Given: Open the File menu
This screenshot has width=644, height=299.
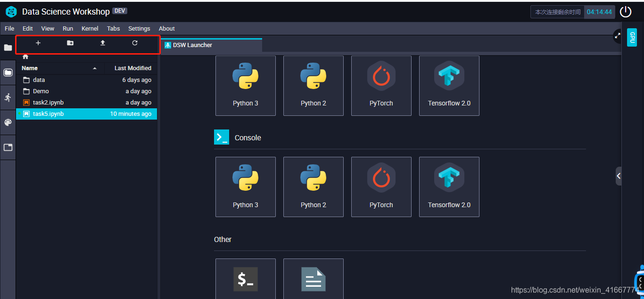Looking at the screenshot, I should [9, 29].
